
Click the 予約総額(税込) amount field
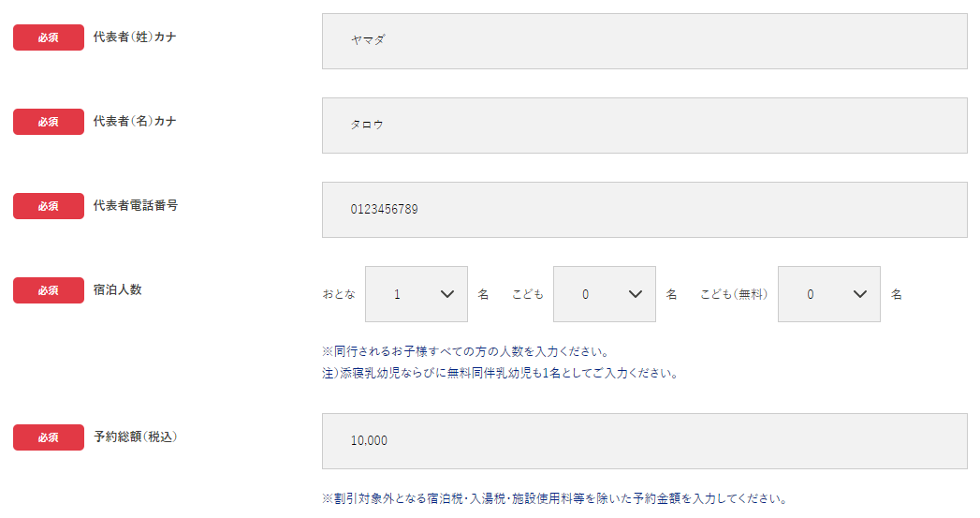644,441
